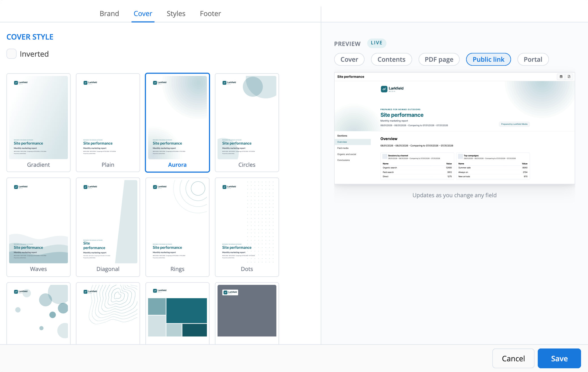Pick the Circles cover style
The height and width of the screenshot is (372, 588).
click(247, 123)
